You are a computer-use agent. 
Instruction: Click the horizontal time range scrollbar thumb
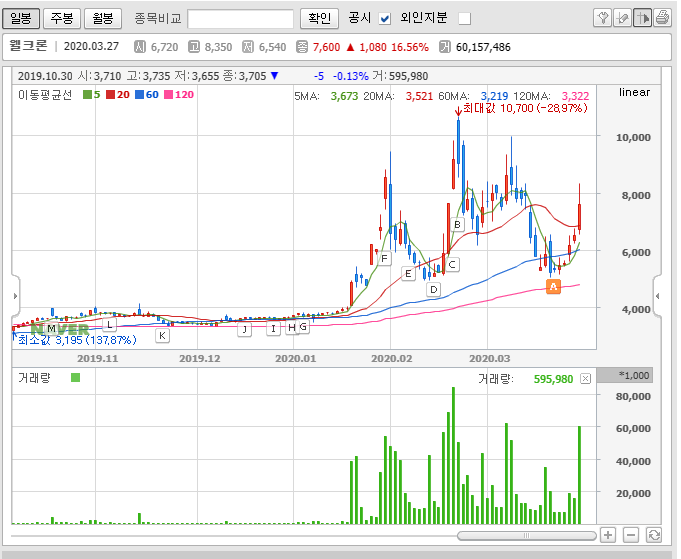527,536
